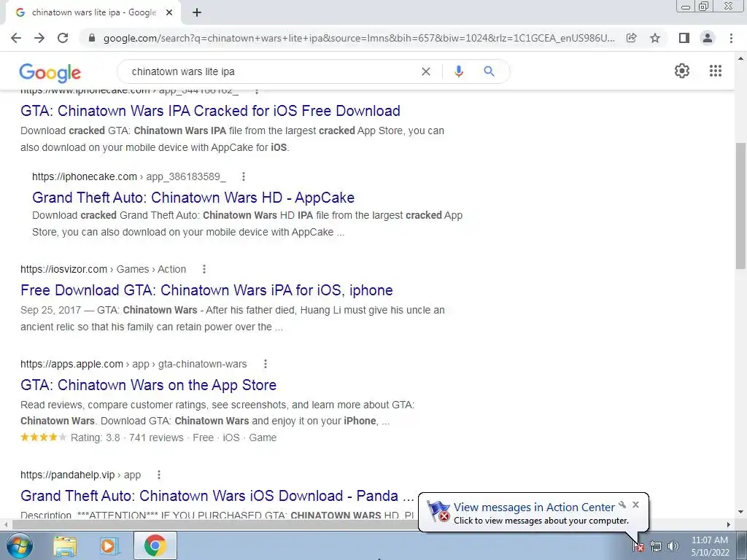Image resolution: width=747 pixels, height=560 pixels.
Task: Go forward with the browser forward arrow
Action: [x=39, y=38]
